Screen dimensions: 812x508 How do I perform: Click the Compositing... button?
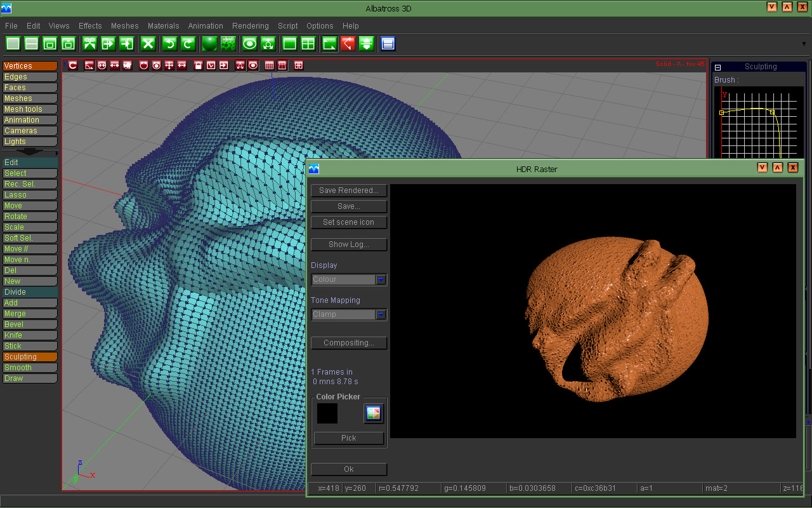coord(349,343)
